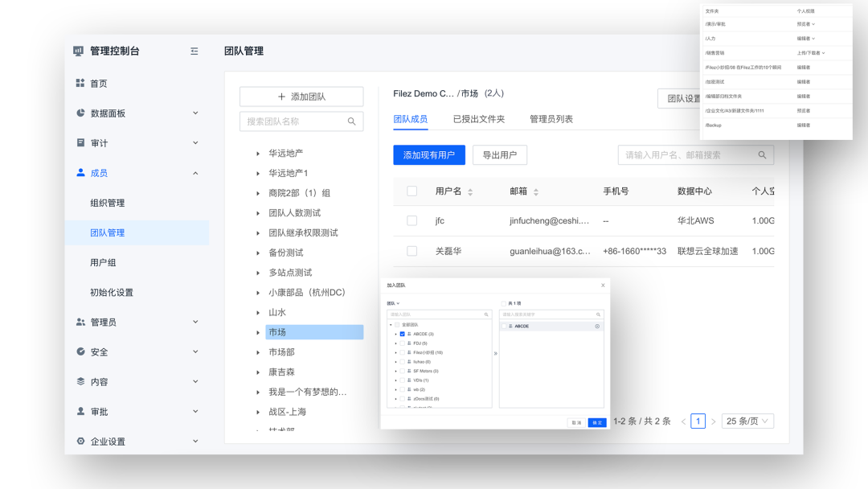
Task: Select the 康吉森 team in the tree
Action: point(282,372)
